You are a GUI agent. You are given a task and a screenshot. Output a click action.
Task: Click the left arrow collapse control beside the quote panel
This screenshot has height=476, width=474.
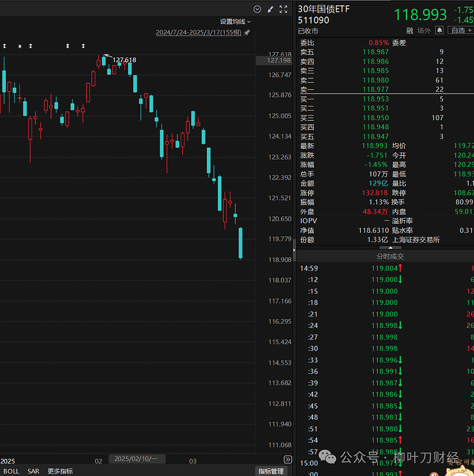(294, 249)
